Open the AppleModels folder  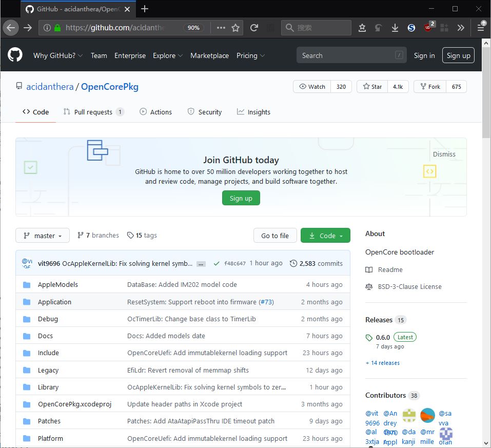click(57, 284)
